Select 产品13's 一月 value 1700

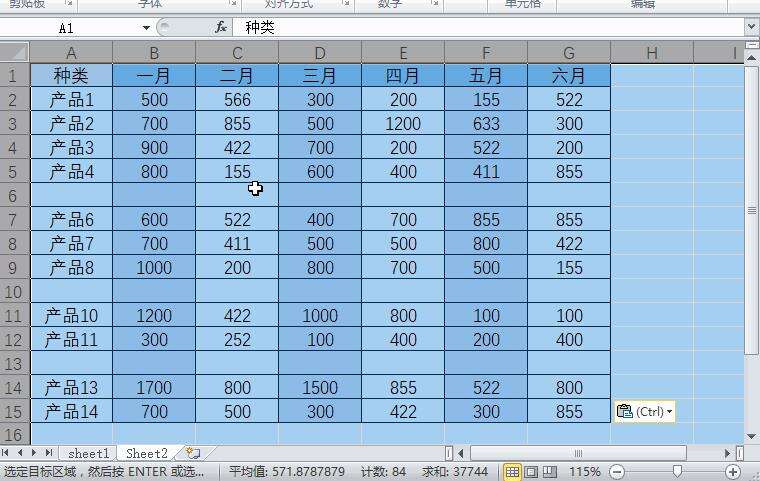pos(154,387)
